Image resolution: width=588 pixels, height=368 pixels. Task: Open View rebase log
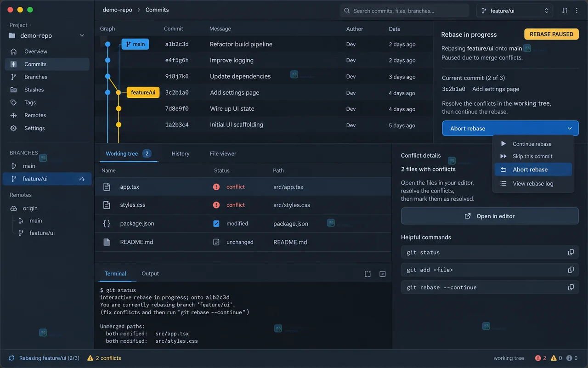click(533, 183)
